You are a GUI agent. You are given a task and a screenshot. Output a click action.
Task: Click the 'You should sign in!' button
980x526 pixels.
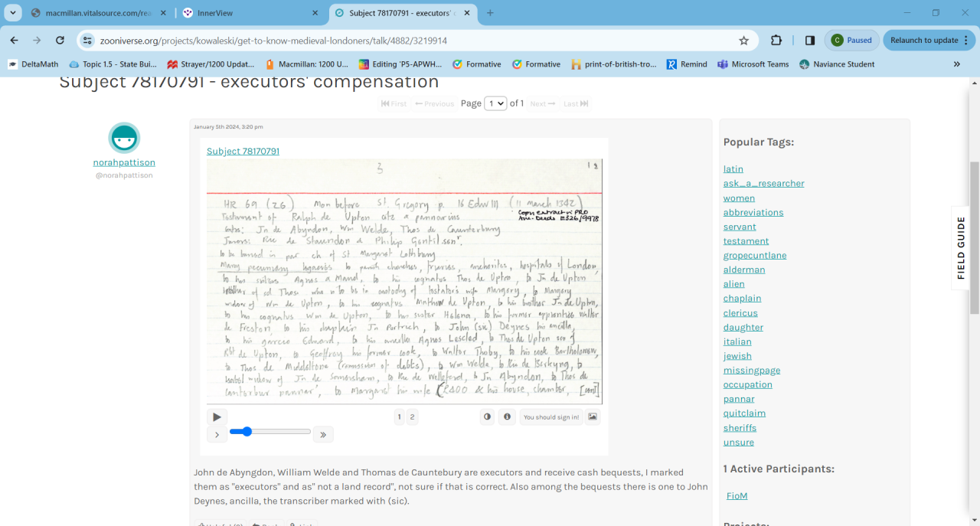pyautogui.click(x=551, y=417)
